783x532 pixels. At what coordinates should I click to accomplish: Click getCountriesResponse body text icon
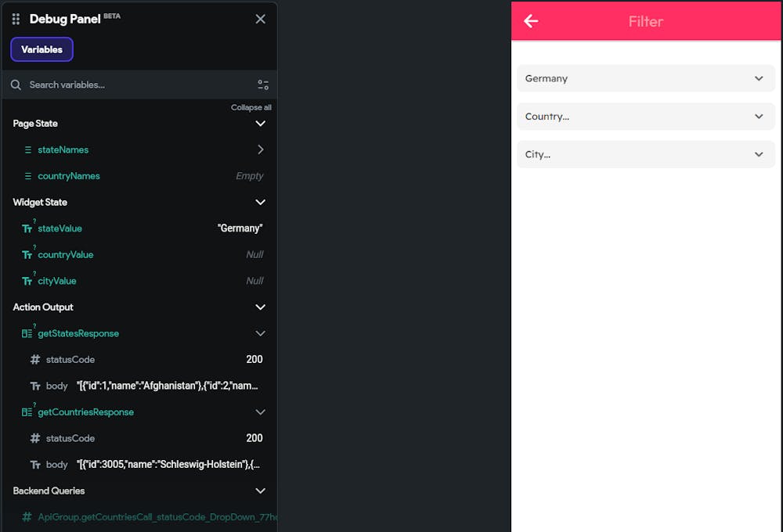(x=35, y=465)
